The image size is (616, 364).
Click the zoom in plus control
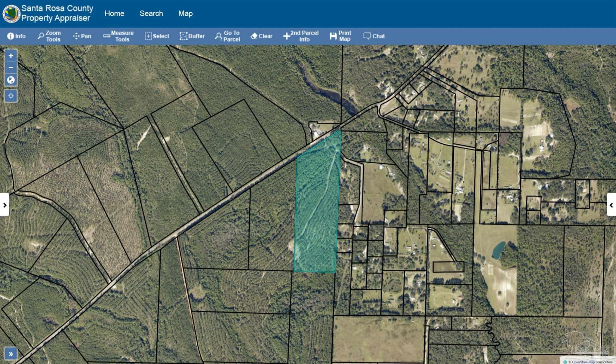click(11, 56)
